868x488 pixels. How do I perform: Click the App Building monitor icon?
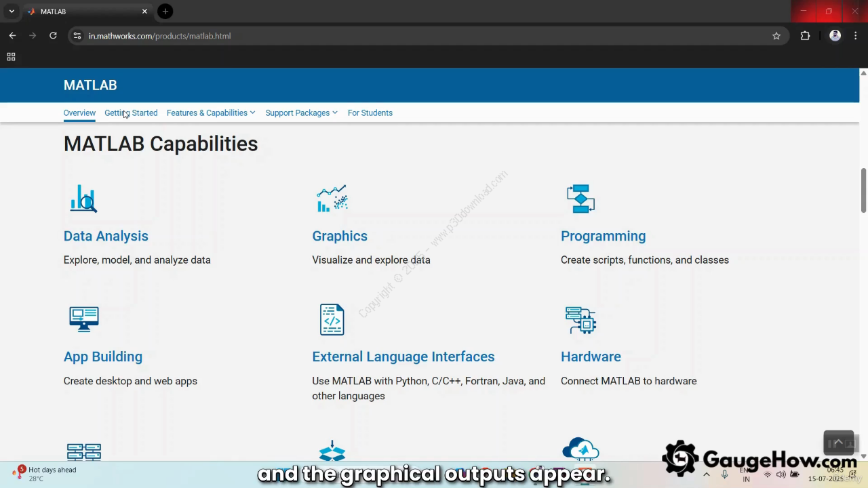tap(84, 319)
